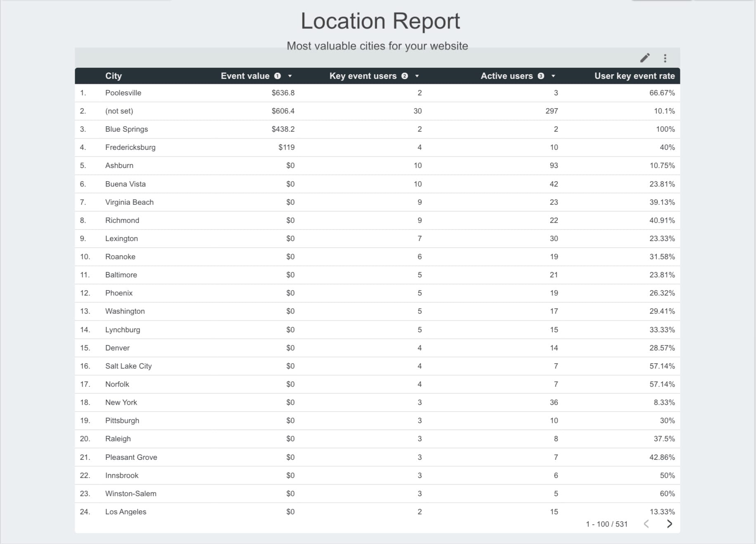Open the Key event users sort dropdown
The height and width of the screenshot is (544, 756).
click(x=417, y=76)
